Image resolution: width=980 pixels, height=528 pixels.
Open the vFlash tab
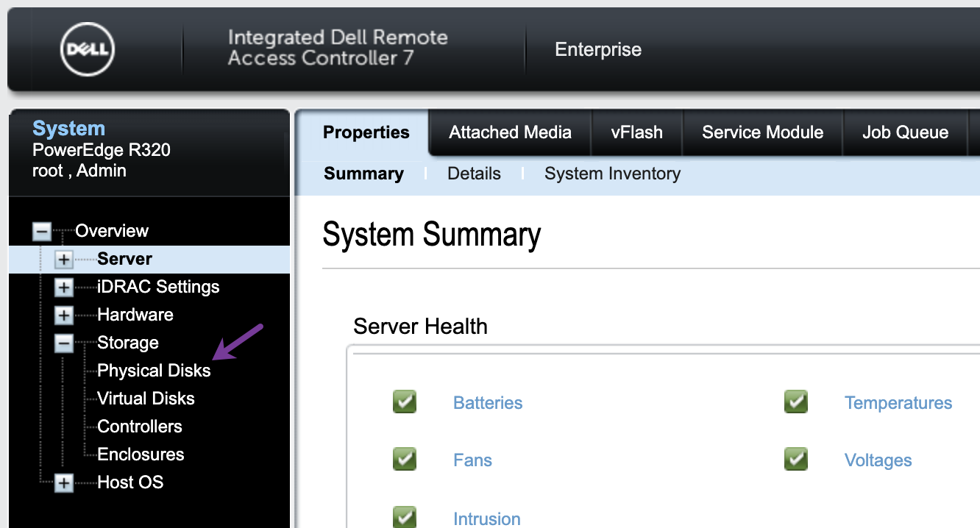[x=636, y=132]
